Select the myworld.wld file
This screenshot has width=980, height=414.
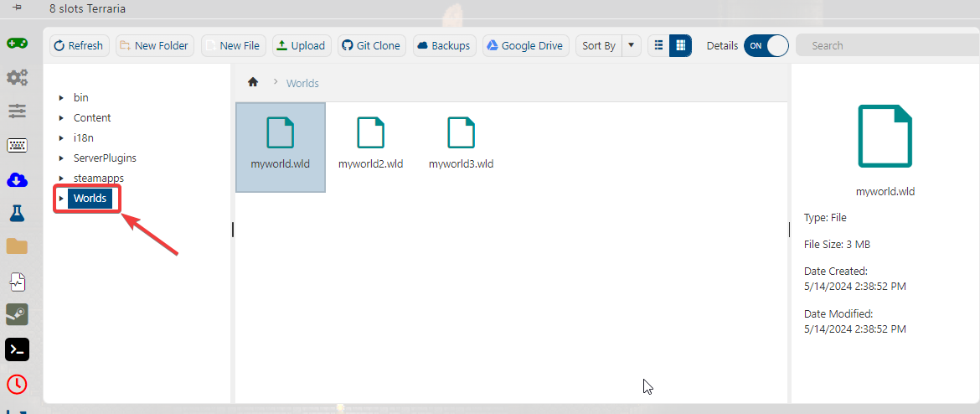(x=280, y=147)
